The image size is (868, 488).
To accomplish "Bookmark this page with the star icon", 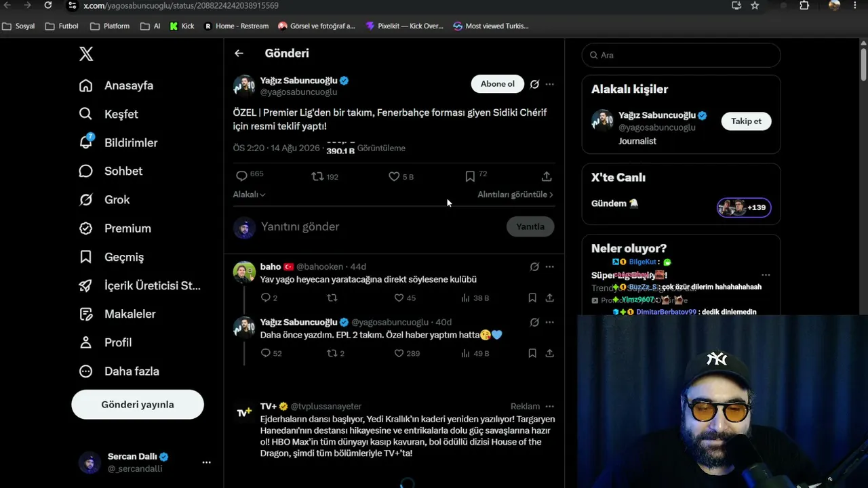I will (755, 5).
